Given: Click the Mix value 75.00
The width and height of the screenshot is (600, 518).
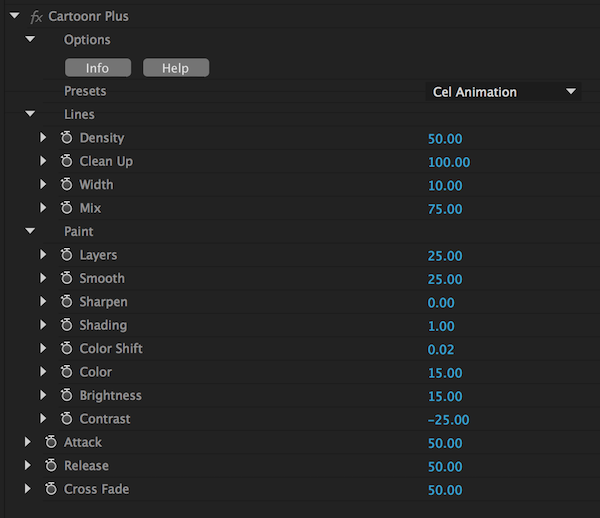Looking at the screenshot, I should 445,209.
